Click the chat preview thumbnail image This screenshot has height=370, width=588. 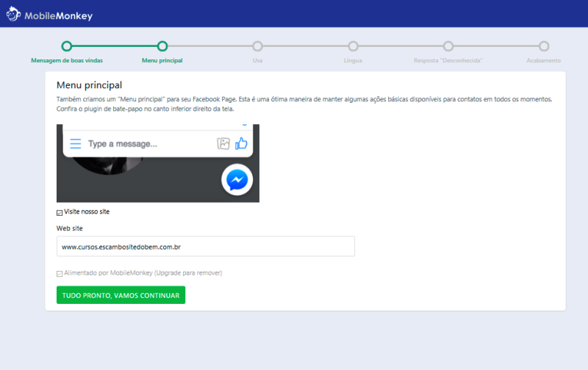point(158,163)
